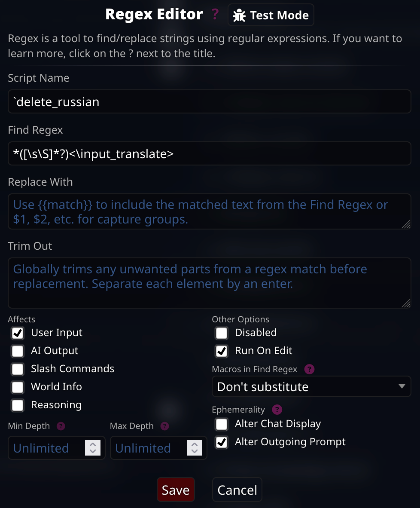
Task: Open the Don't substitute dropdown
Action: (311, 386)
